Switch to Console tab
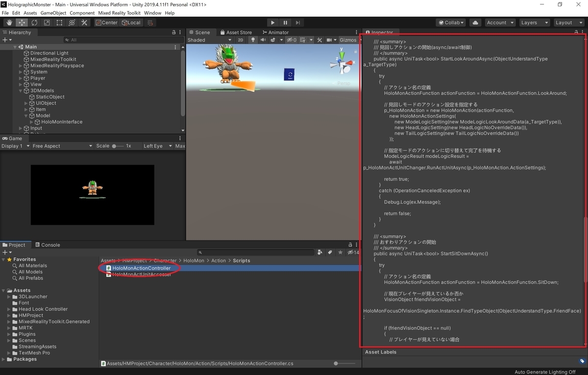This screenshot has width=588, height=375. click(48, 245)
